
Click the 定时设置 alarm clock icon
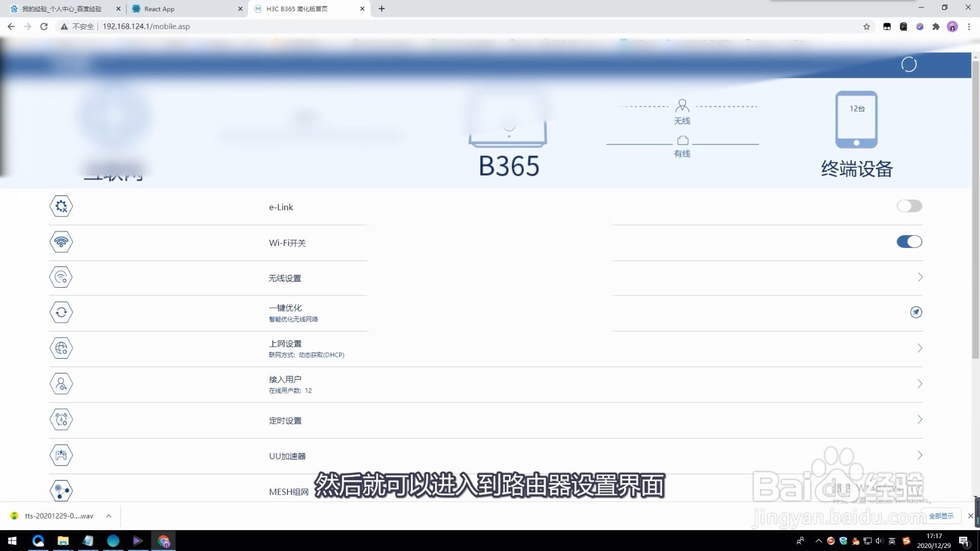pyautogui.click(x=61, y=419)
